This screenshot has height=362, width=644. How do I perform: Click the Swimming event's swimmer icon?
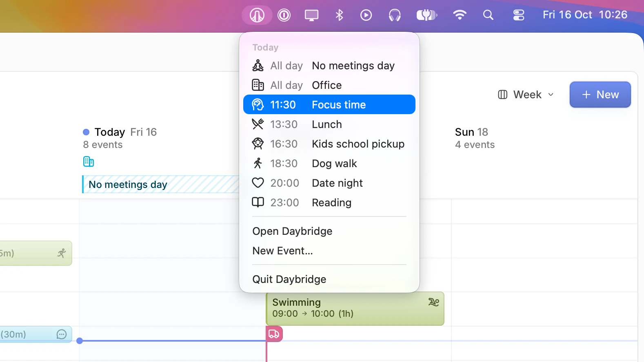433,302
